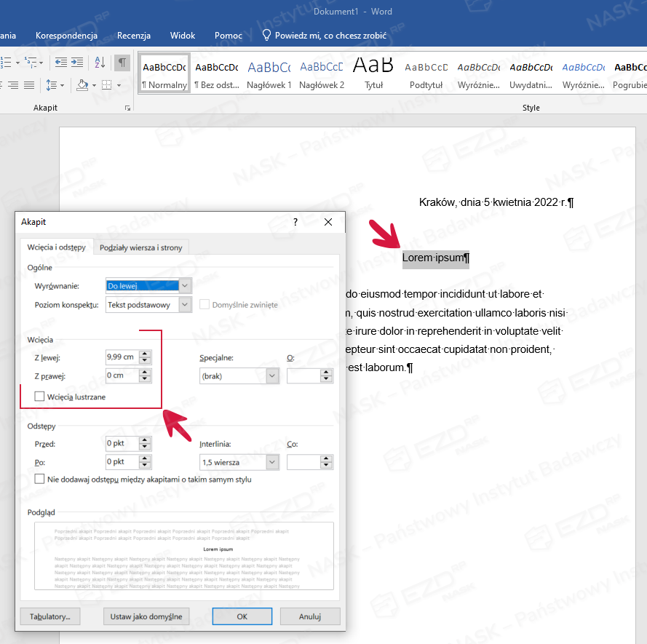Image resolution: width=647 pixels, height=644 pixels.
Task: Click the help question mark in Akapit dialog
Action: tap(295, 222)
